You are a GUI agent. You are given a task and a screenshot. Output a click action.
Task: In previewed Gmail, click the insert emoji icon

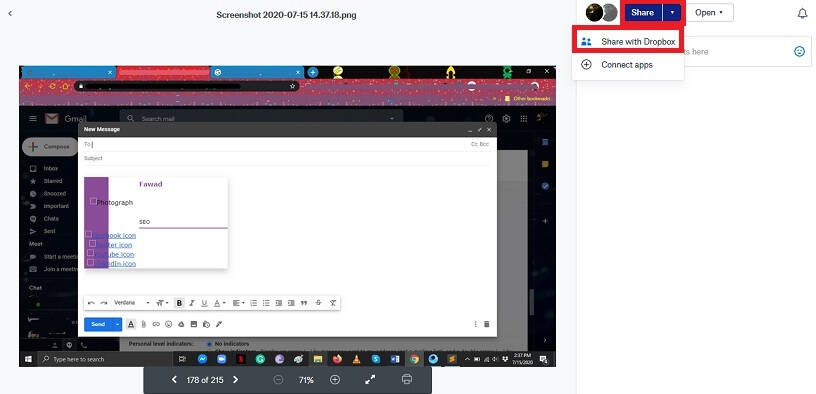coord(169,324)
